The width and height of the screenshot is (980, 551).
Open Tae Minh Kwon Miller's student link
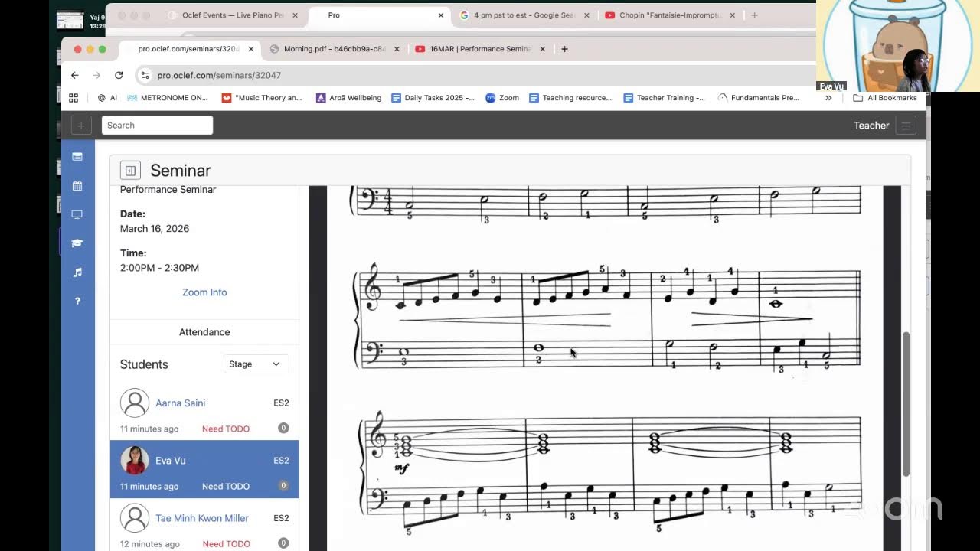coord(202,518)
